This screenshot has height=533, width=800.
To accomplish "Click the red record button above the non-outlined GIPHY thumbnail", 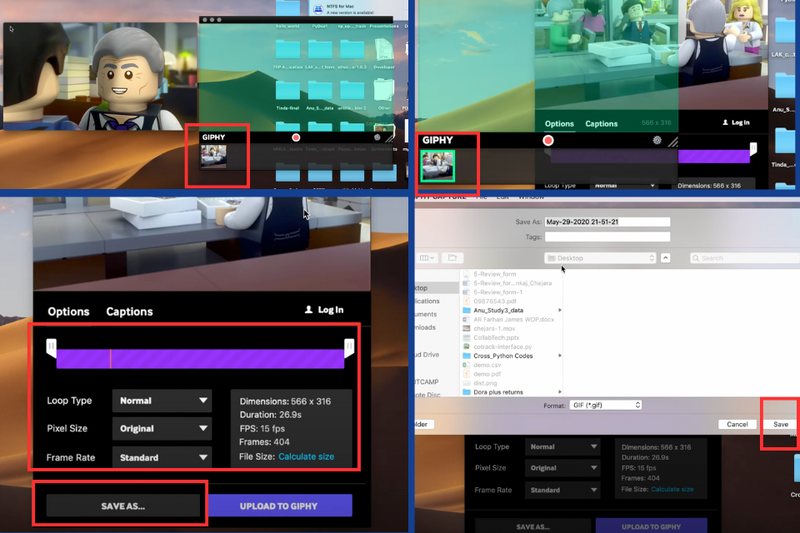I will coord(296,138).
